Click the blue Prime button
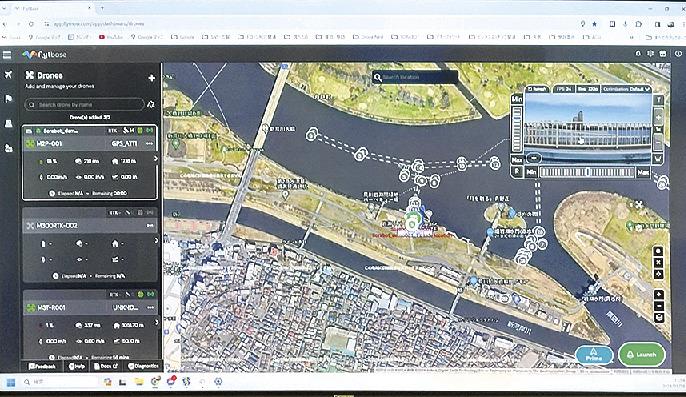Image resolution: width=686 pixels, height=397 pixels. (x=594, y=355)
